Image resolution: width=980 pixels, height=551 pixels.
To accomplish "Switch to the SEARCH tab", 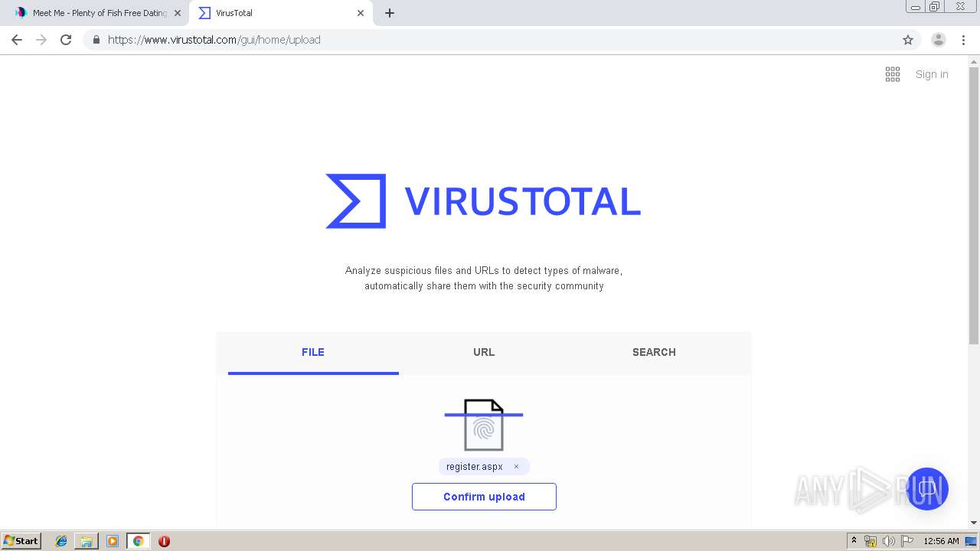I will pos(654,352).
